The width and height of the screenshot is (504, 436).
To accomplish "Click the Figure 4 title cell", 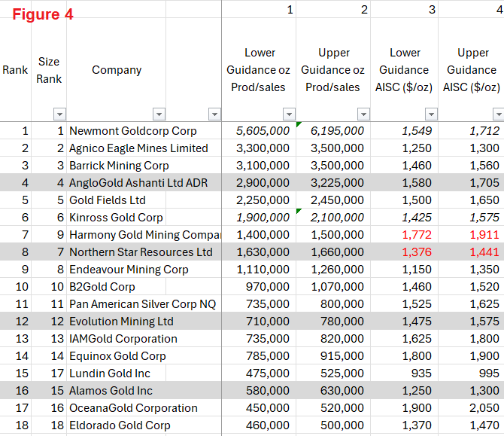I will 43,14.
